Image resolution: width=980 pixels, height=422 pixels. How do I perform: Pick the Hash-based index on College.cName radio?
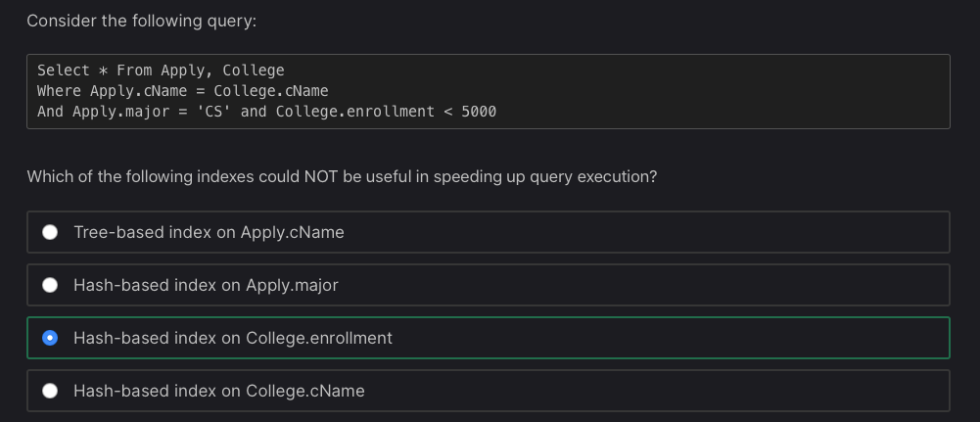[x=50, y=391]
